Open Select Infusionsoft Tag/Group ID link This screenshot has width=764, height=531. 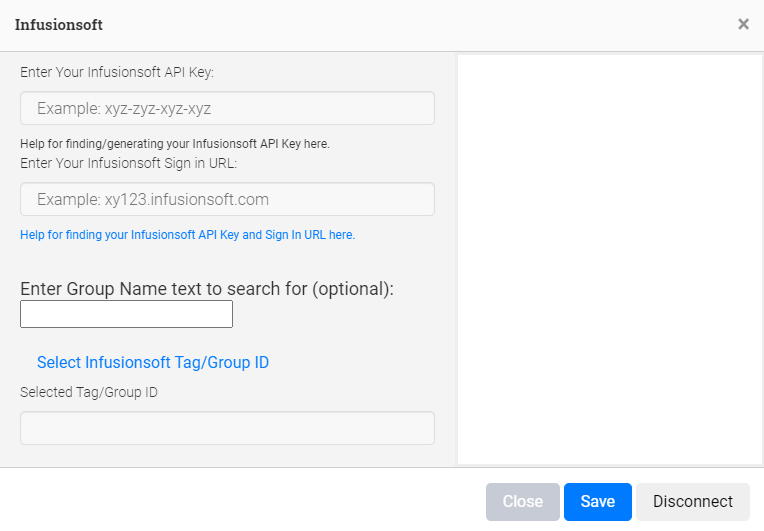(153, 362)
